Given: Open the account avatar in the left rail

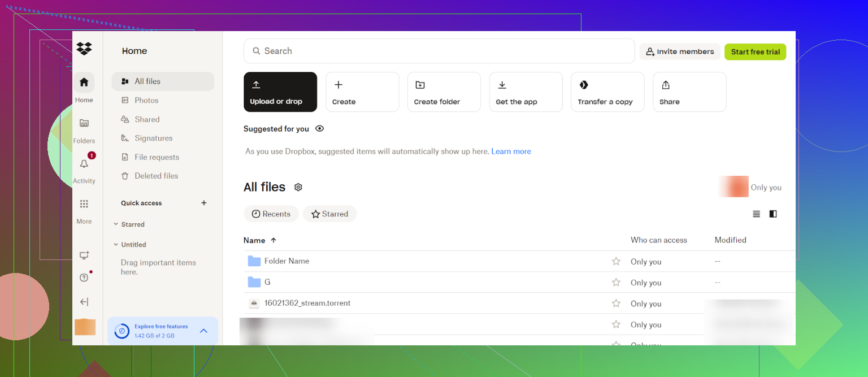Looking at the screenshot, I should click(x=85, y=327).
